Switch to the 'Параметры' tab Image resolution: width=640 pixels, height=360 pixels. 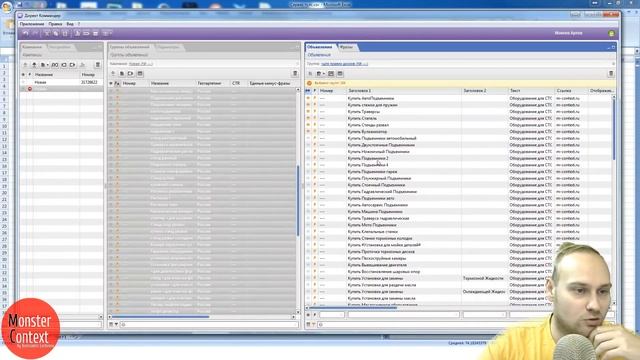tap(168, 47)
